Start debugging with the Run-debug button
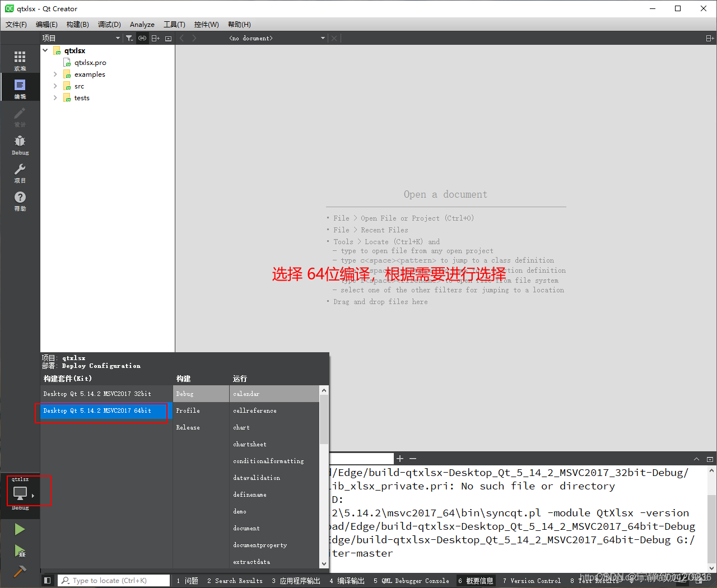 point(20,550)
